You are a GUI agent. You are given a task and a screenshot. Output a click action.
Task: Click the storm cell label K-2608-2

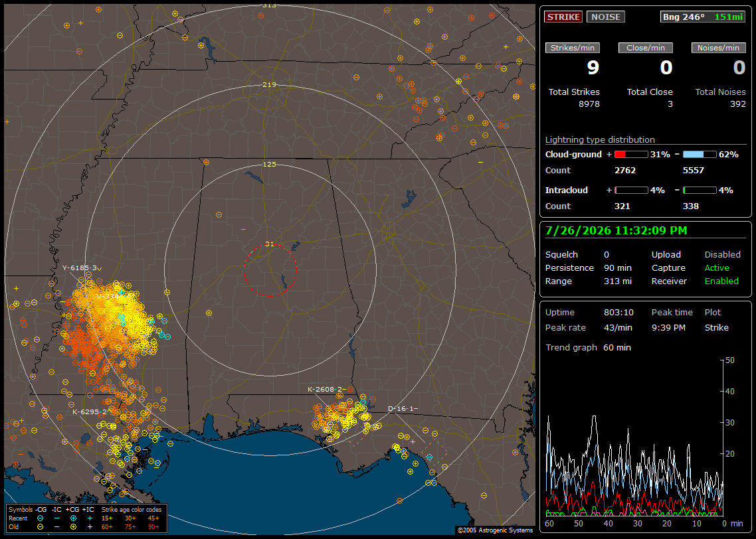click(325, 389)
